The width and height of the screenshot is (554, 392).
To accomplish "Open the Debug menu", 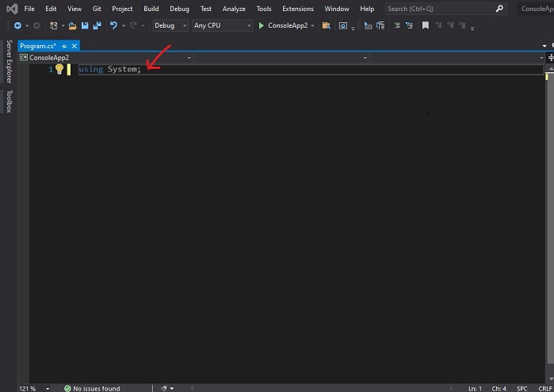I will pos(179,9).
